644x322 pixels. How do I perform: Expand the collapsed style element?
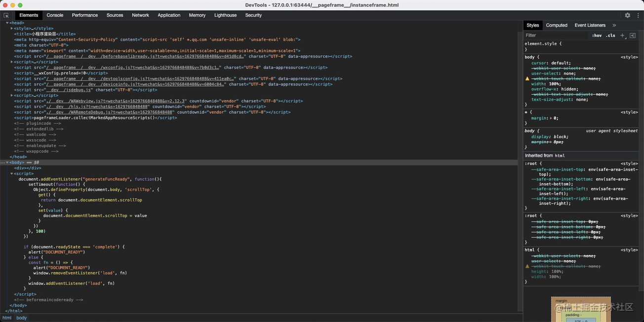[12, 29]
